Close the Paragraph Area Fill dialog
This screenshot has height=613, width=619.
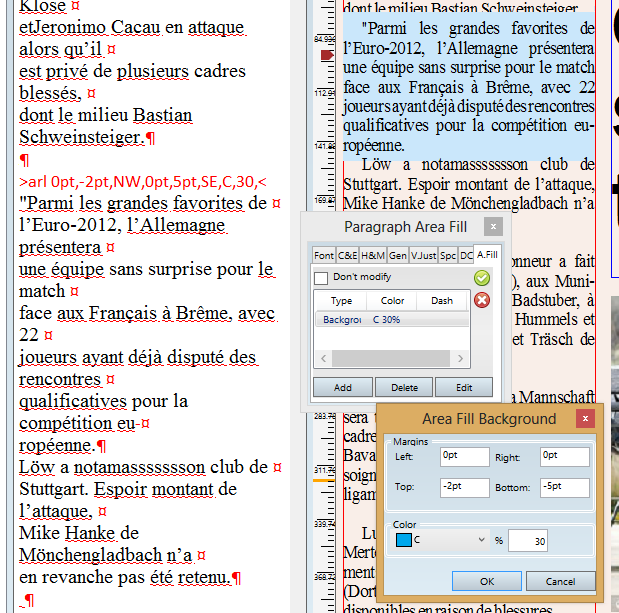tap(493, 227)
